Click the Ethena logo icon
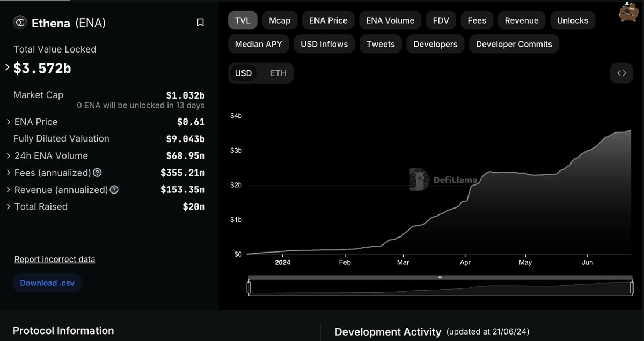 pos(20,23)
